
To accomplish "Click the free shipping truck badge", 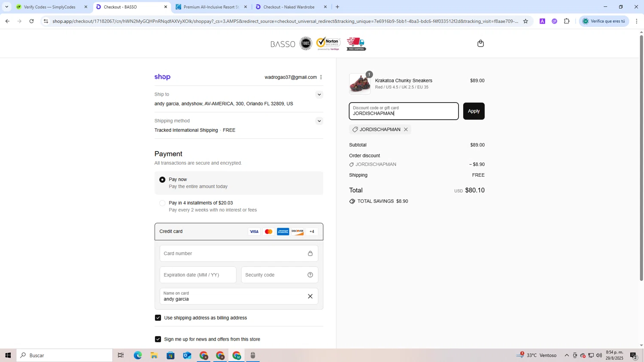I will pyautogui.click(x=356, y=44).
